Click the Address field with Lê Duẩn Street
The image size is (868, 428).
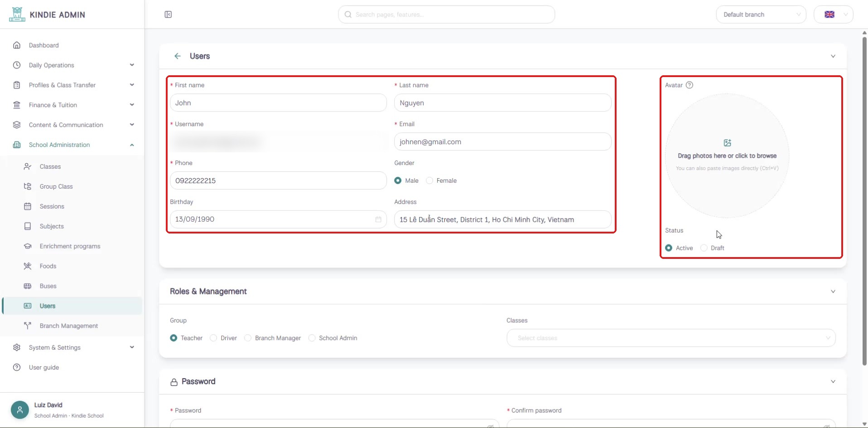502,219
